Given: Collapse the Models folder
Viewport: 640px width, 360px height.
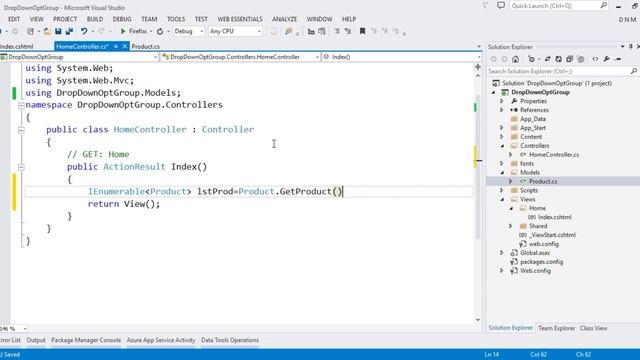Looking at the screenshot, I should tap(502, 173).
